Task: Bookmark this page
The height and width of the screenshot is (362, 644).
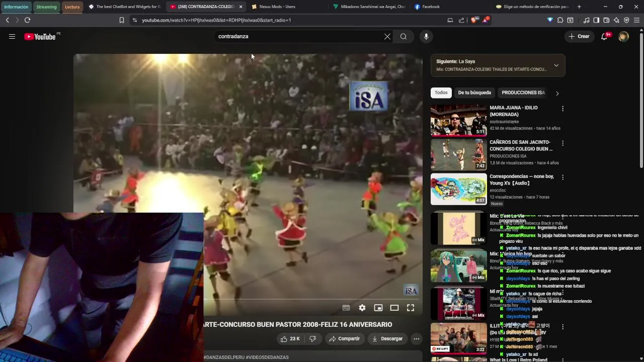Action: pyautogui.click(x=121, y=20)
